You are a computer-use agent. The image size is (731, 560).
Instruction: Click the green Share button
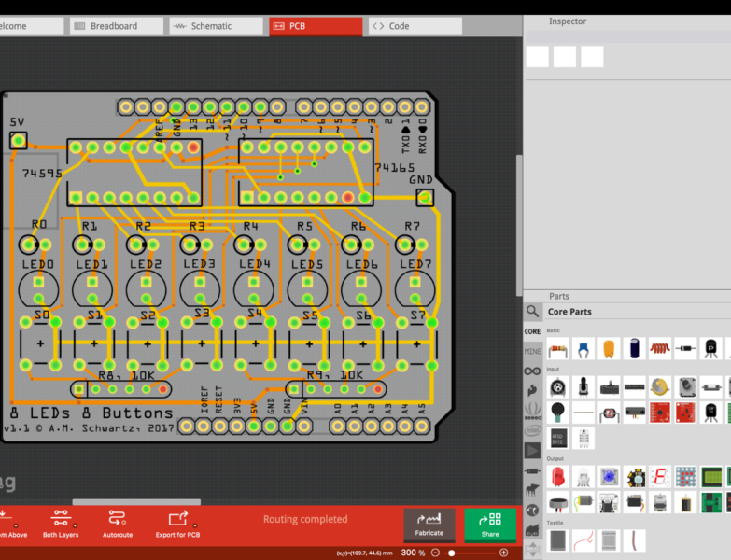[490, 525]
